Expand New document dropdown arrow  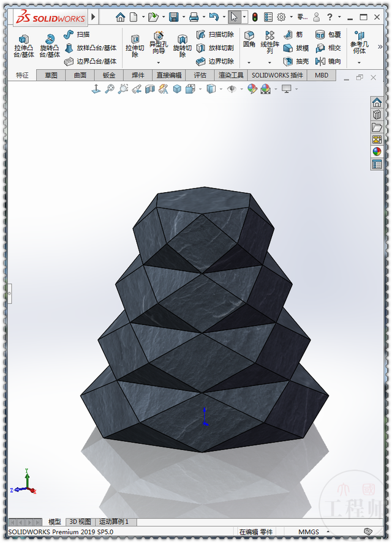[143, 17]
